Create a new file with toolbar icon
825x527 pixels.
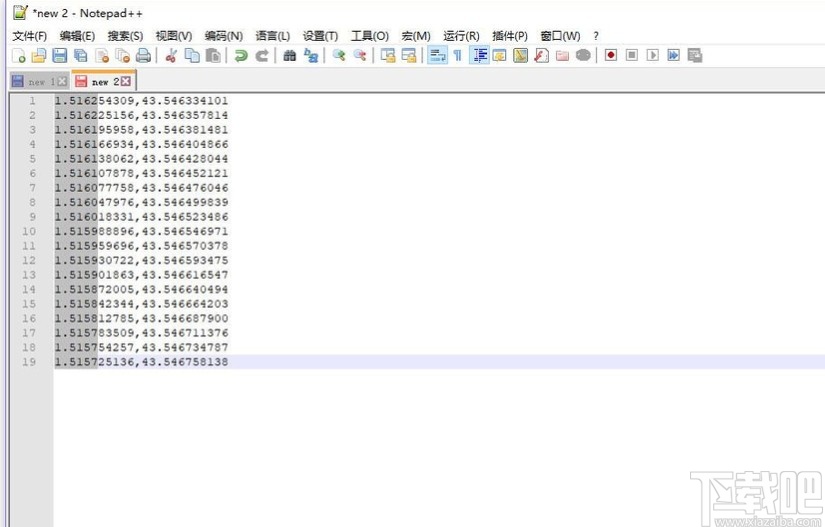(18, 55)
